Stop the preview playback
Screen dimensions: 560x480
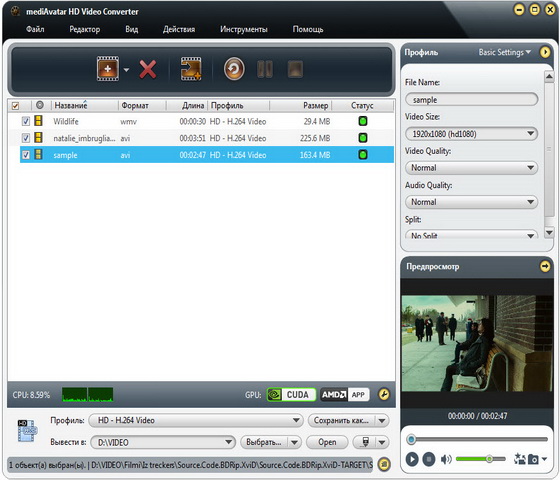429,459
